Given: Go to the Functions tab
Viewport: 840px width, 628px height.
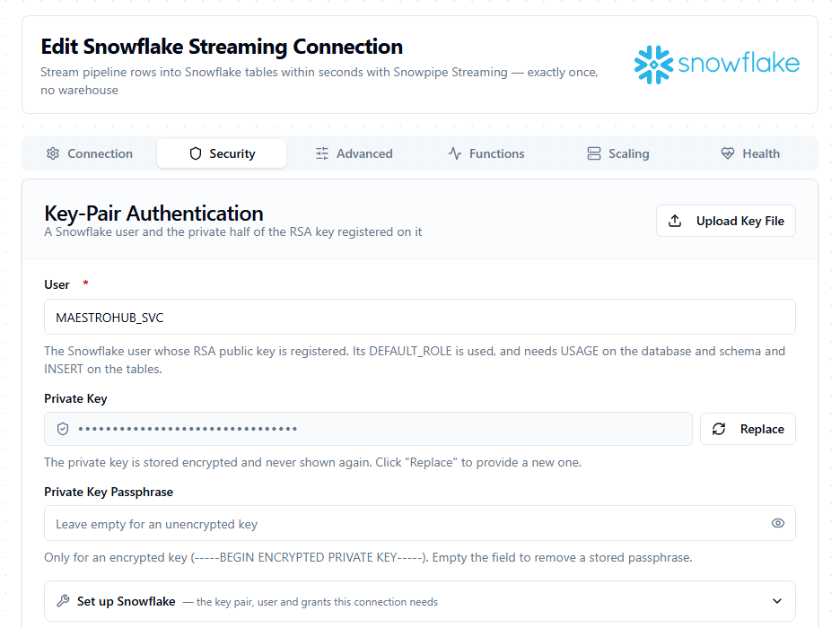Looking at the screenshot, I should click(x=486, y=153).
